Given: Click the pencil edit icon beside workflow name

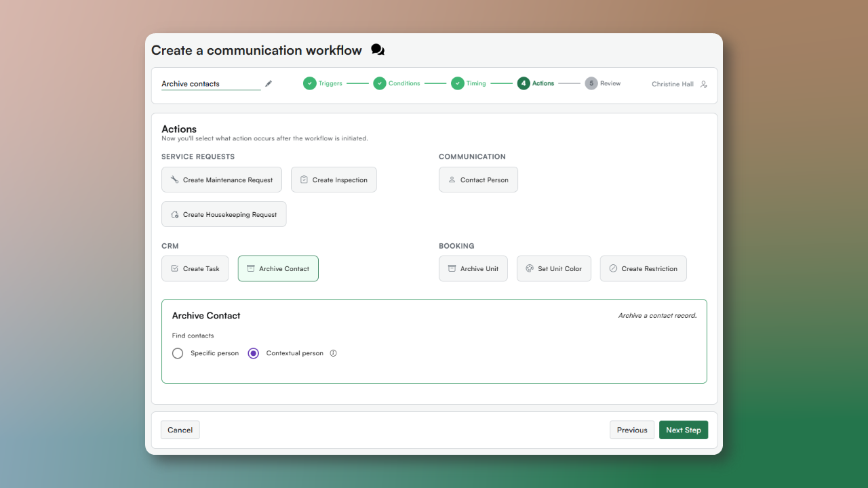Looking at the screenshot, I should (x=269, y=83).
